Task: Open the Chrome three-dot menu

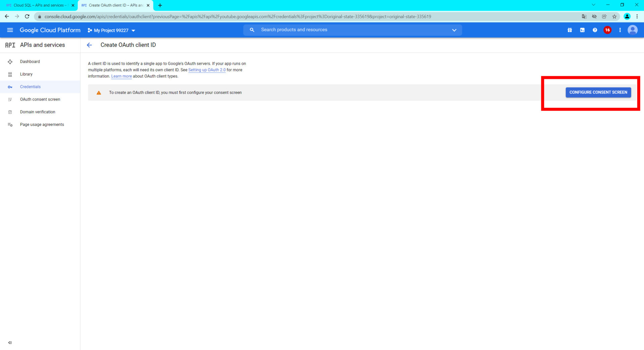Action: [x=637, y=16]
